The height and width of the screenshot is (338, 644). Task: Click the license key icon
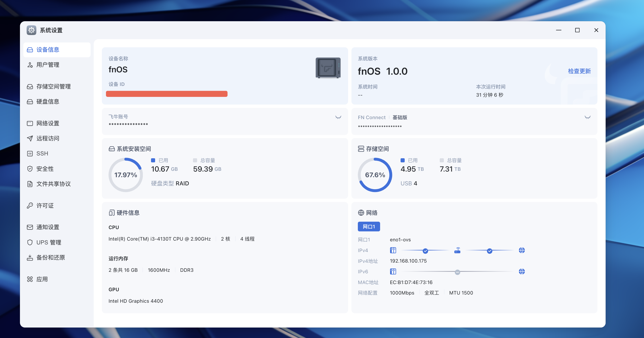tap(30, 206)
